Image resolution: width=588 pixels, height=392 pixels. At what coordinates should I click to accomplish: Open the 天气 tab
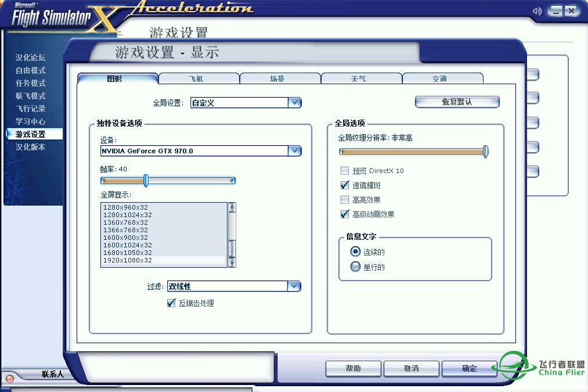point(362,78)
